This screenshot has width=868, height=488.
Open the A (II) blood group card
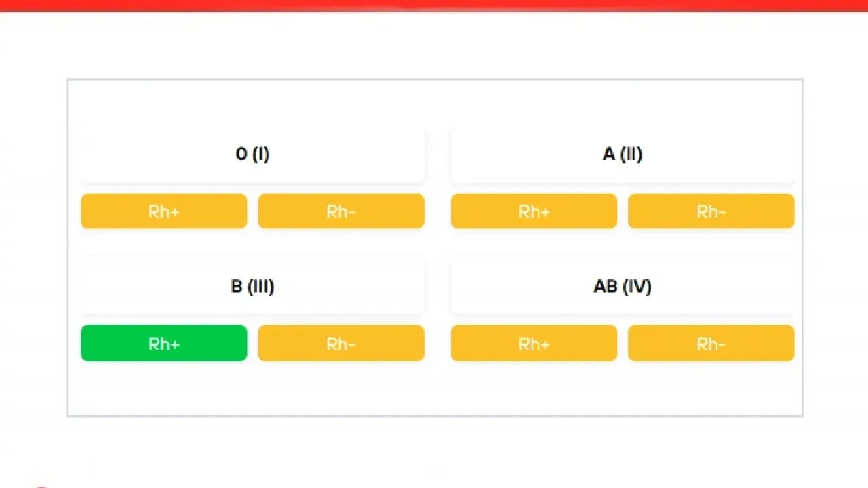tap(623, 155)
